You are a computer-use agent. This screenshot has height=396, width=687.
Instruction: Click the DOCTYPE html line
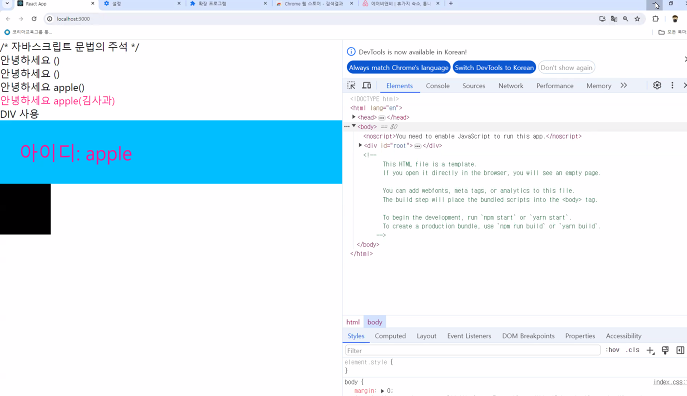[375, 99]
